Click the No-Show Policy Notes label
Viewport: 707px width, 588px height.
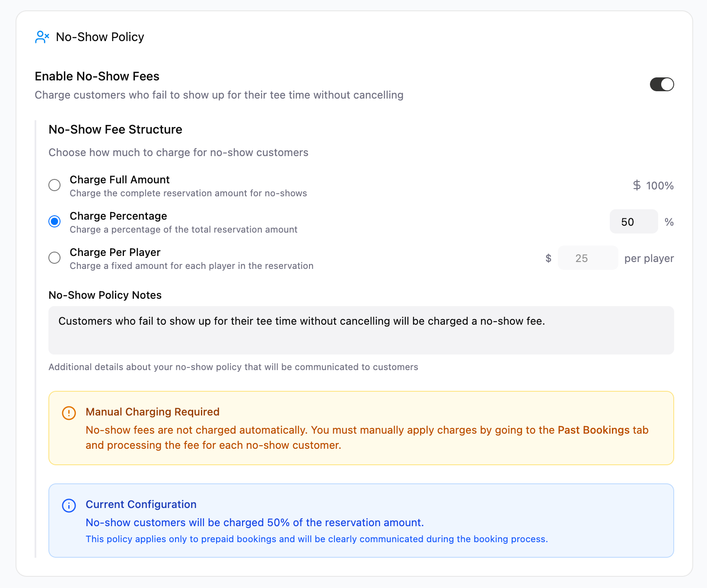[105, 295]
